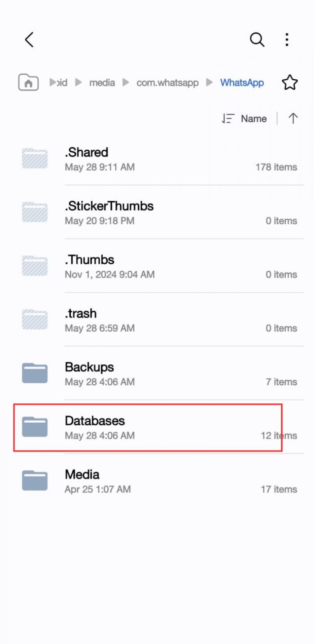This screenshot has height=644, width=314.
Task: Toggle sort direction with the up arrow
Action: point(293,119)
